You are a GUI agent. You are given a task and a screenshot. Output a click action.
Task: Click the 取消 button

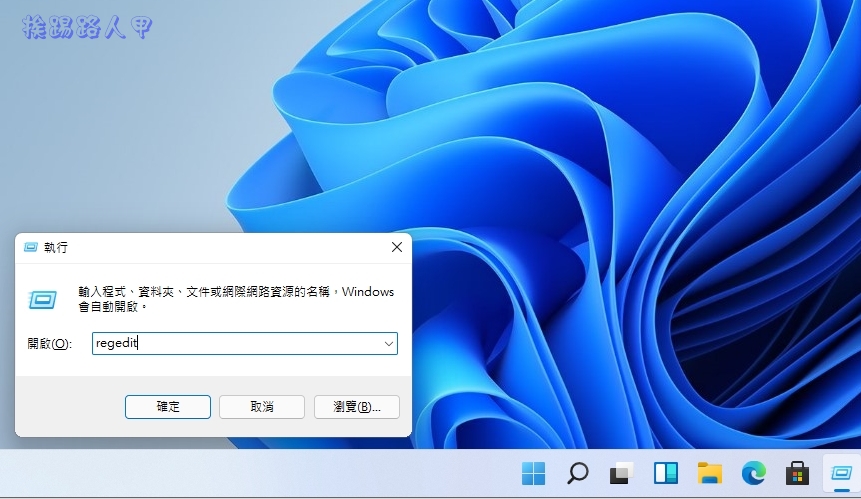[262, 407]
